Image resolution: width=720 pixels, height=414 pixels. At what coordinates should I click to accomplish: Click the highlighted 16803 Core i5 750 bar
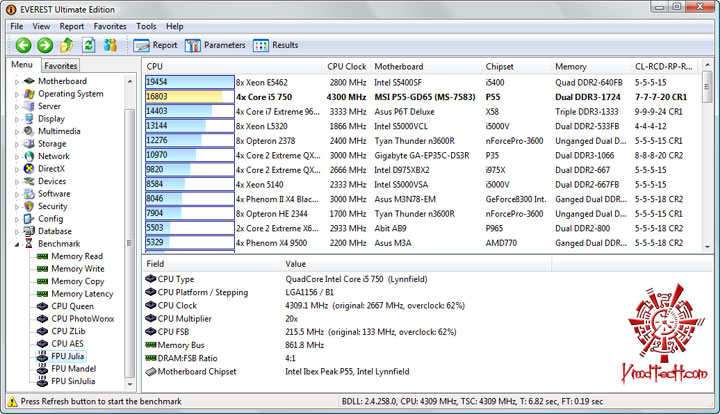[190, 97]
